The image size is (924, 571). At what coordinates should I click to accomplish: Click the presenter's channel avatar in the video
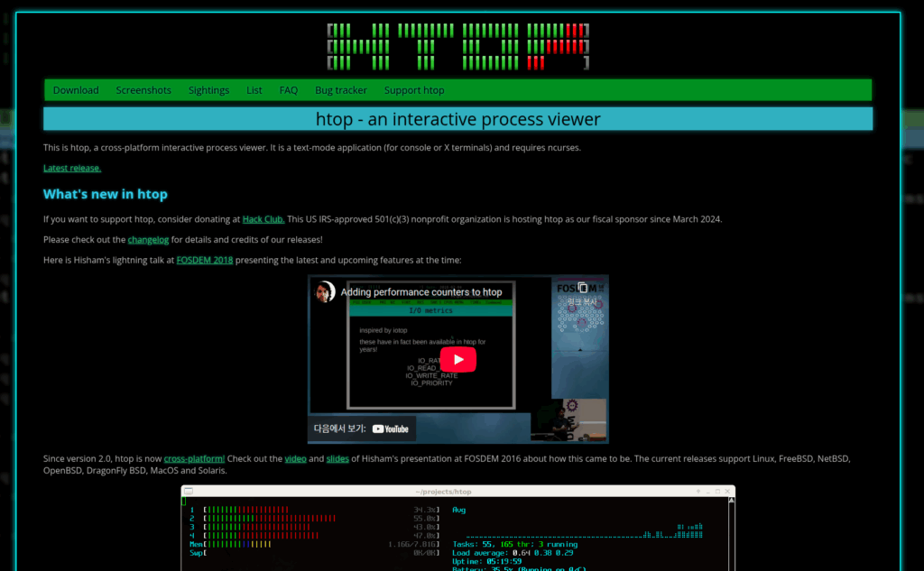coord(325,290)
